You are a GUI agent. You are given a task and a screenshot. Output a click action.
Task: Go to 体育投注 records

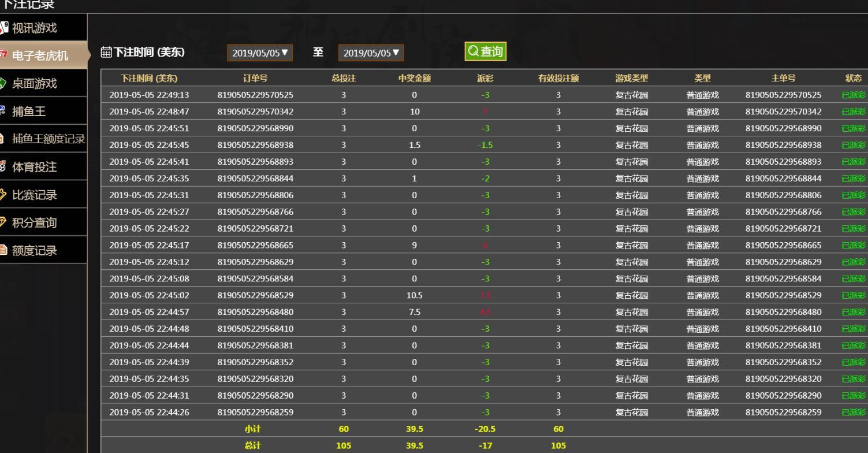pyautogui.click(x=43, y=167)
